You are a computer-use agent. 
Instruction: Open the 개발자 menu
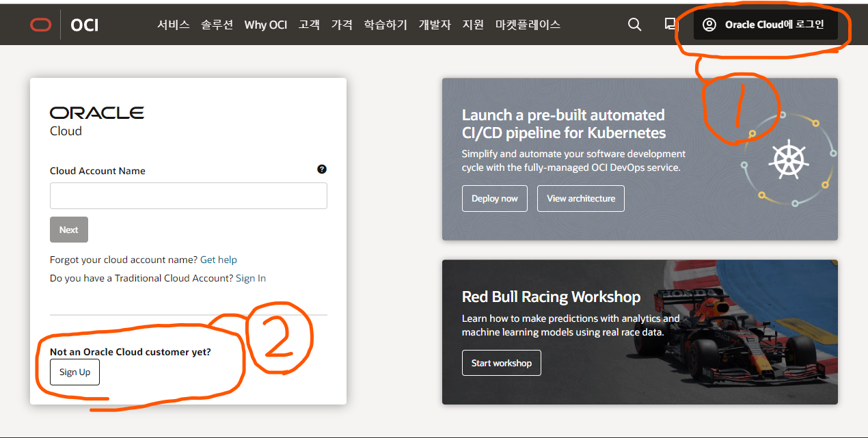[435, 25]
